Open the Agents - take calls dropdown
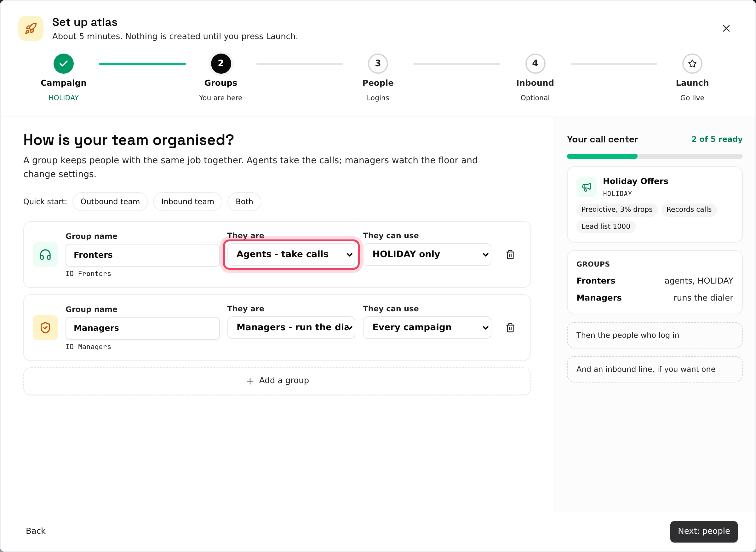Screen dimensions: 756x552 (291, 255)
